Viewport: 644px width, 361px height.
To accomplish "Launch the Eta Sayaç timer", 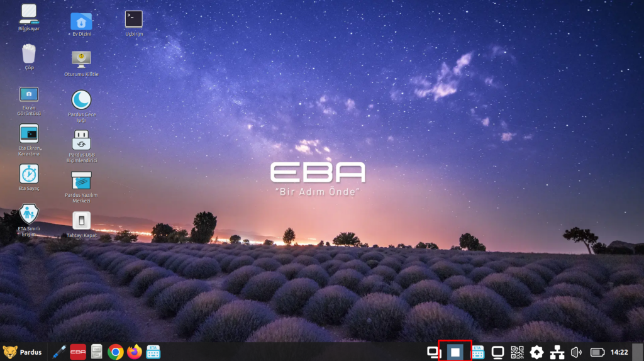I will 29,174.
